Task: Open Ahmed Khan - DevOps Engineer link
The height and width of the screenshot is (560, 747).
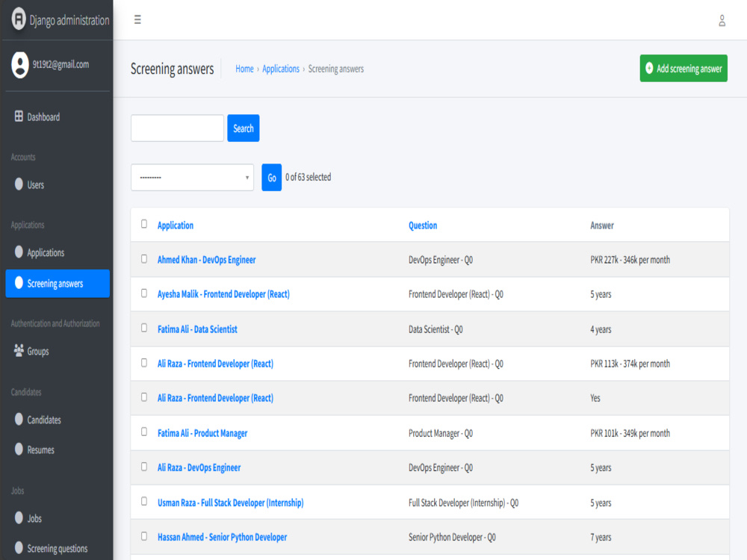Action: (207, 260)
